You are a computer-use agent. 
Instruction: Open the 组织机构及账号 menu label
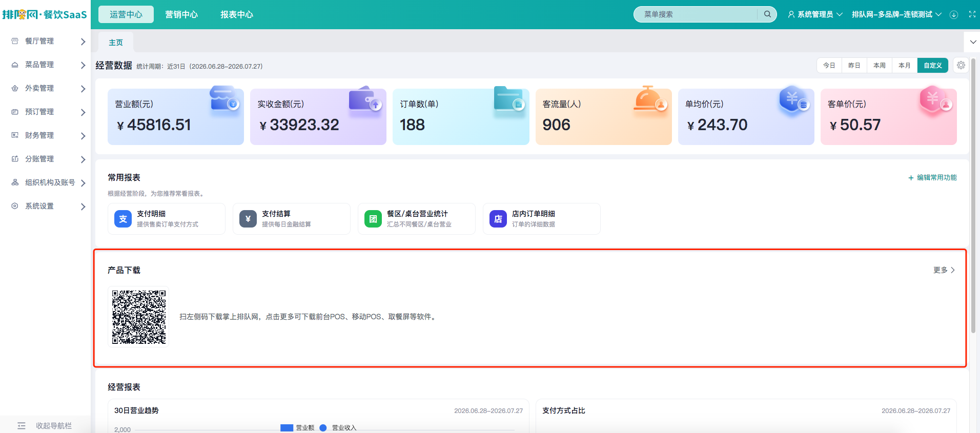click(x=50, y=182)
